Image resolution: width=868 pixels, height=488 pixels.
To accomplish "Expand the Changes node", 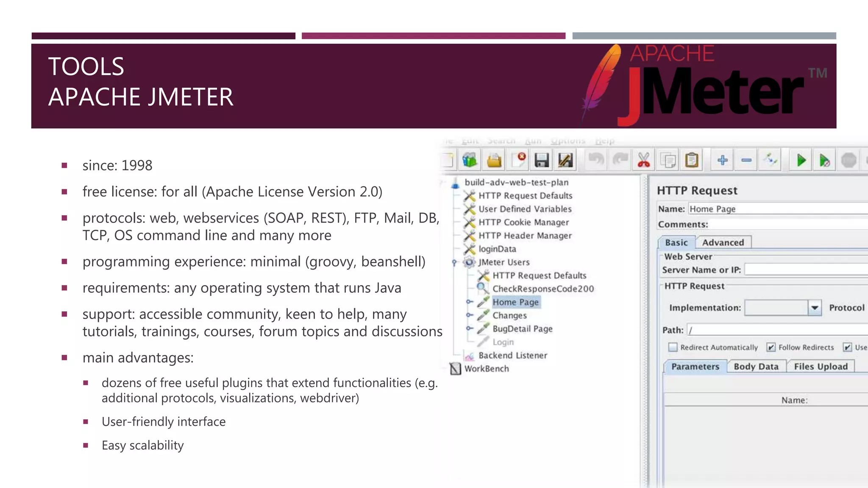I will 469,315.
